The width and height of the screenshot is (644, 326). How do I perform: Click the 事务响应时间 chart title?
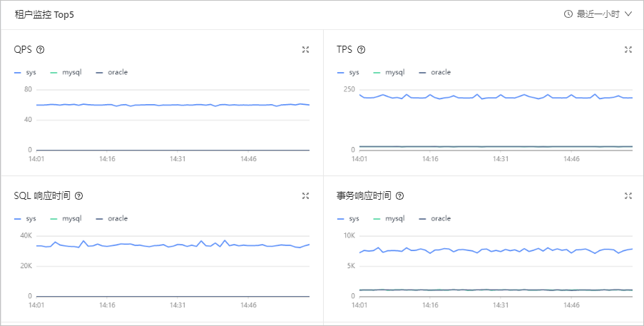(364, 196)
